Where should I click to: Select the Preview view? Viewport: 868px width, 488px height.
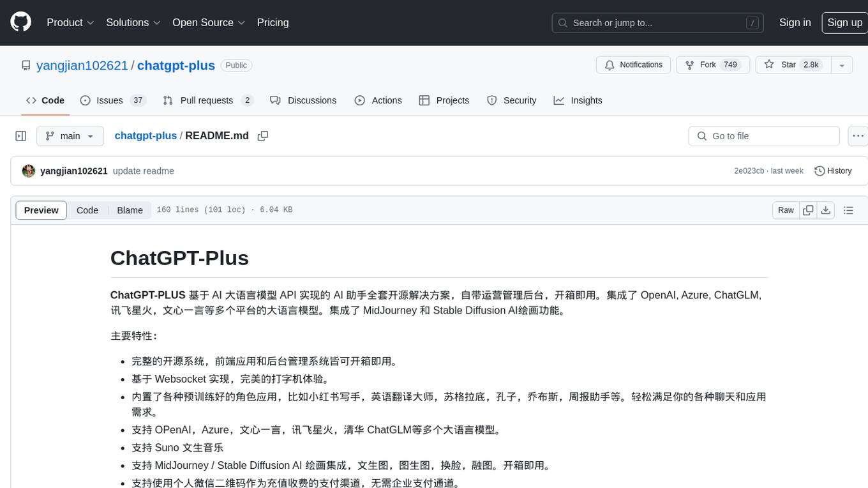41,210
